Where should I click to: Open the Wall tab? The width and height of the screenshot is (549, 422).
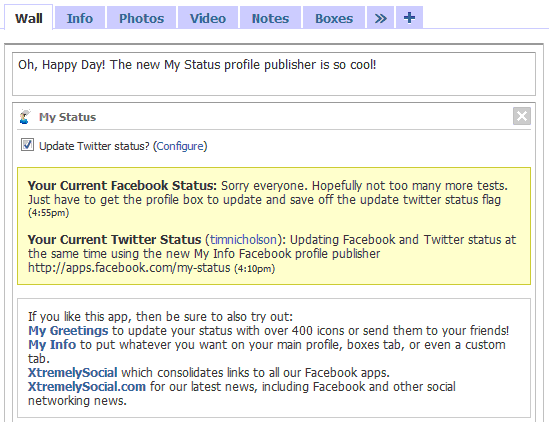point(28,18)
